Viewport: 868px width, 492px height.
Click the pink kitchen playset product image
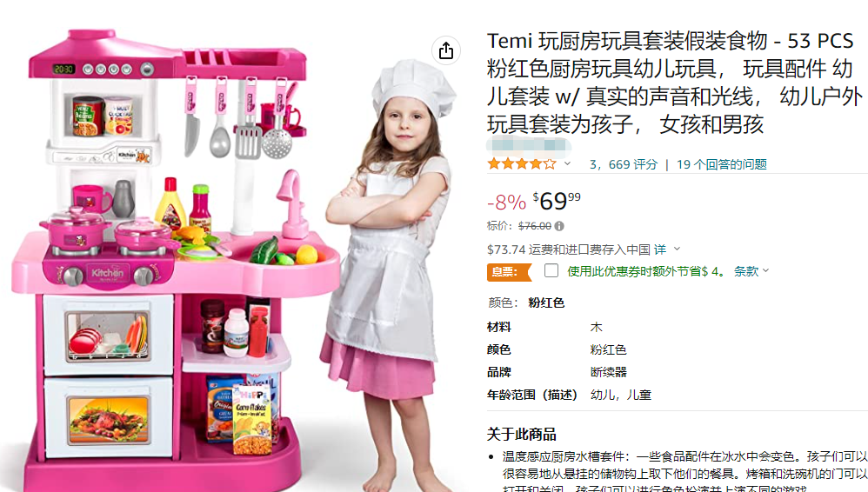point(174,260)
